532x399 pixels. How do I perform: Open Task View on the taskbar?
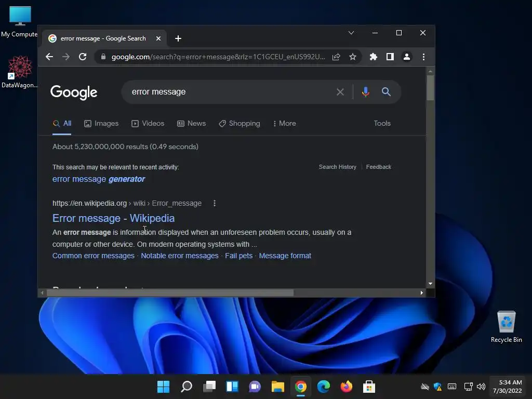209,387
